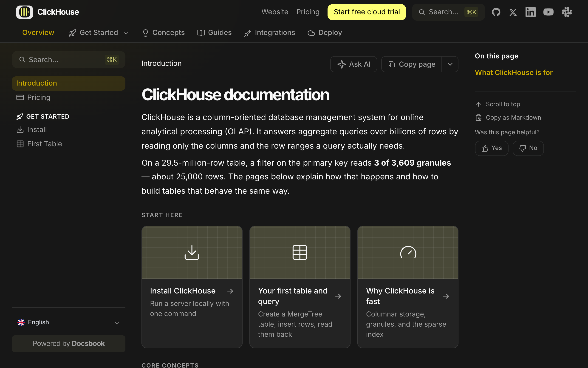The height and width of the screenshot is (368, 588).
Task: Expand the Copy page dropdown chevron
Action: pyautogui.click(x=450, y=64)
